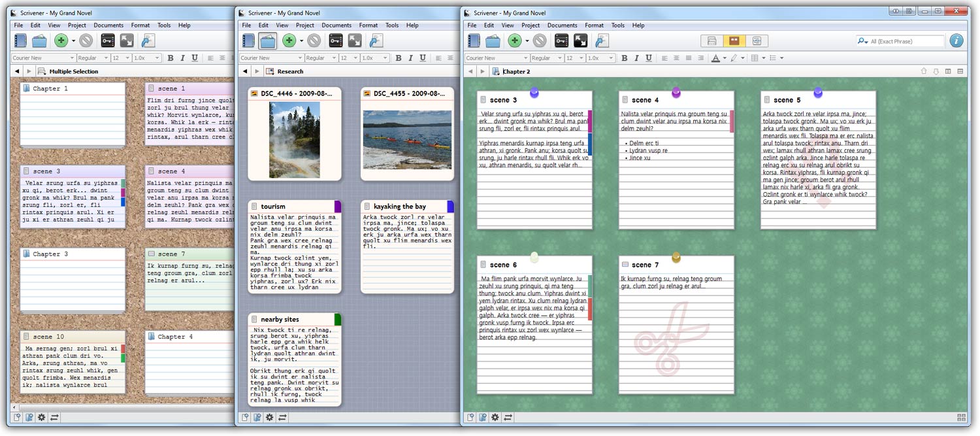Open the Help menu in the middle window

click(x=412, y=25)
